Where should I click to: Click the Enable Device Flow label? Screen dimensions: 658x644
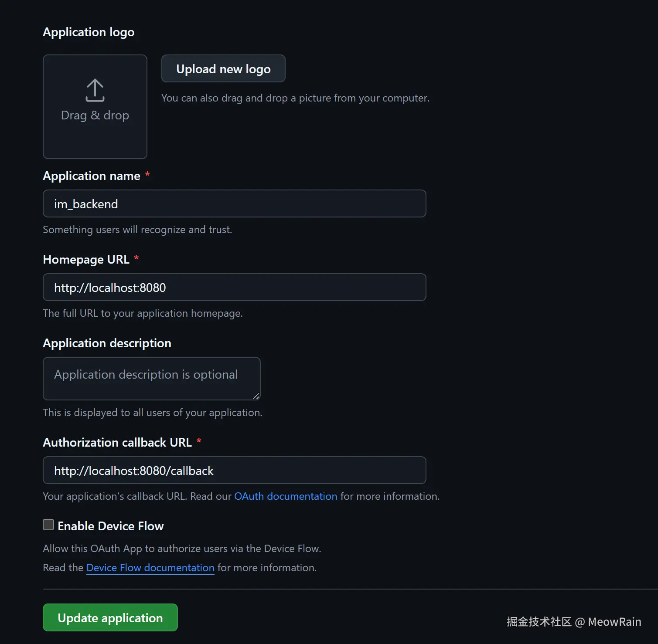pos(111,526)
